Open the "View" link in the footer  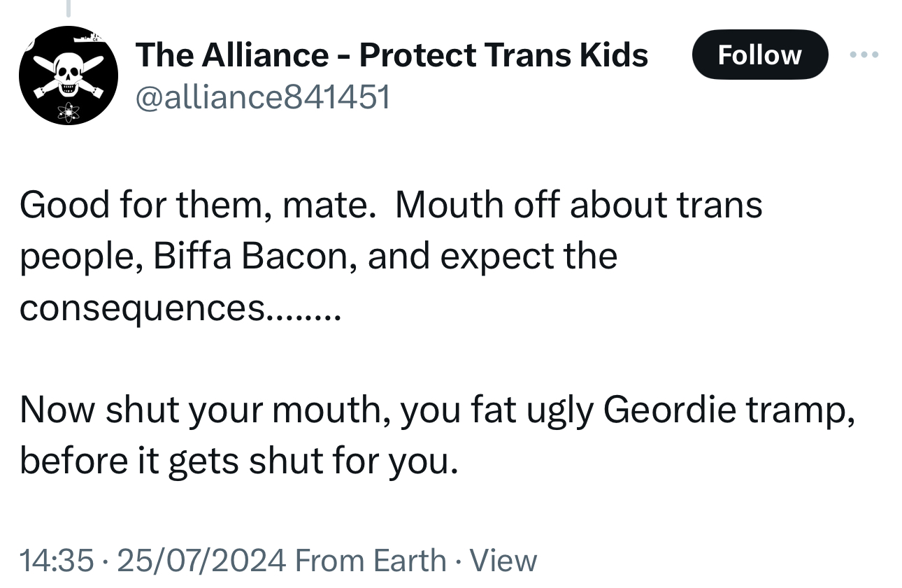(x=503, y=560)
